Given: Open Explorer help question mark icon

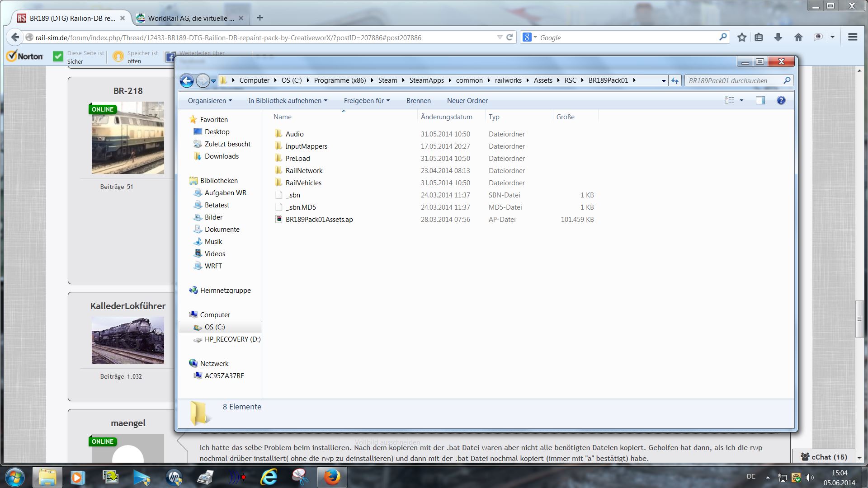Looking at the screenshot, I should click(x=781, y=100).
